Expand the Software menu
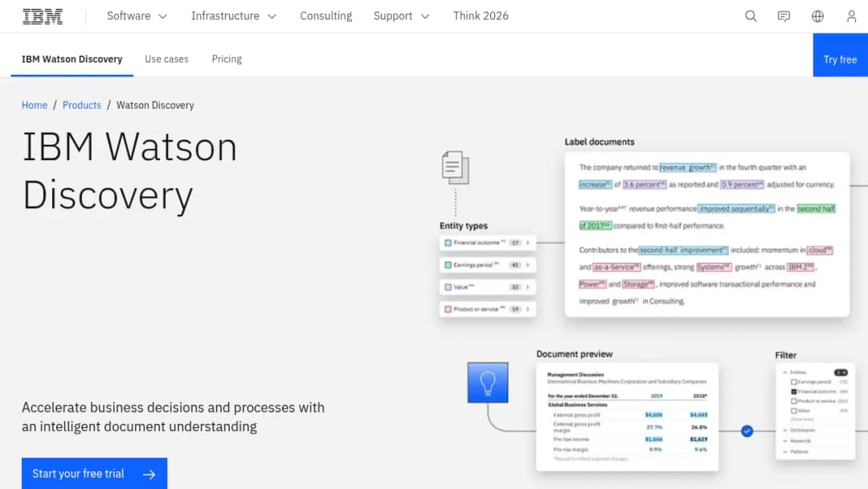This screenshot has width=868, height=489. click(137, 16)
